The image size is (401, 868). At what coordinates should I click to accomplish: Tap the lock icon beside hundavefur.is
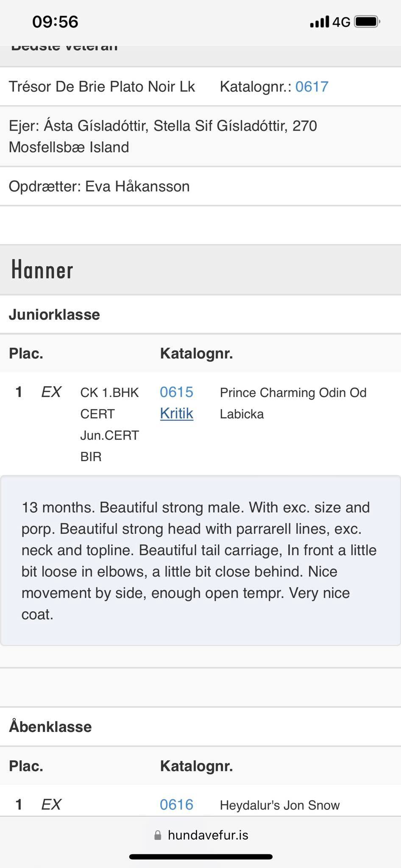click(x=158, y=835)
